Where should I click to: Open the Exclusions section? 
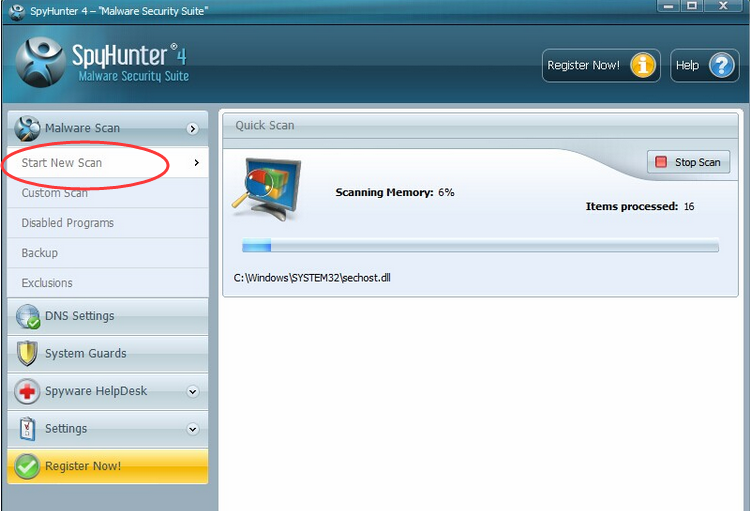point(108,283)
